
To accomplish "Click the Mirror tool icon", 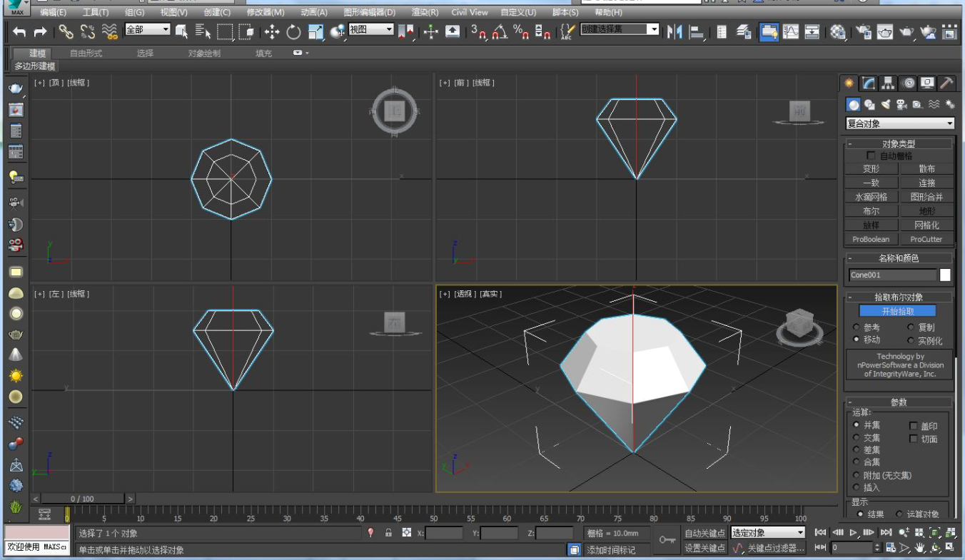I will (x=675, y=31).
